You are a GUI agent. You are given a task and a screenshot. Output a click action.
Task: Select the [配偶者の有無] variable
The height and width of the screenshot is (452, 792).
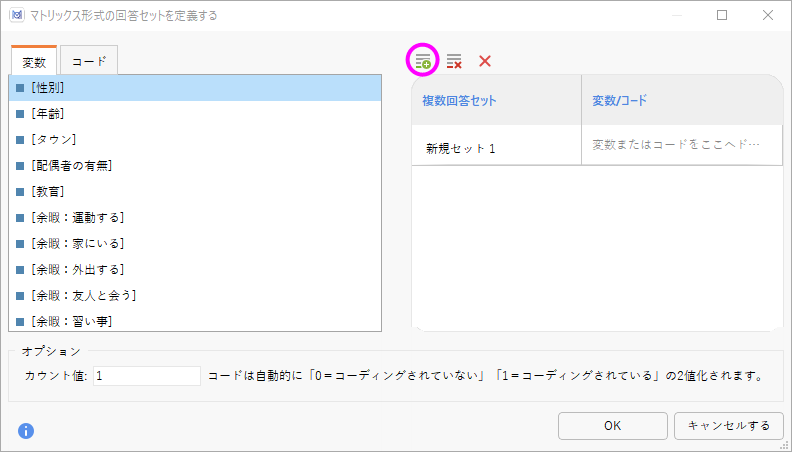click(x=195, y=166)
